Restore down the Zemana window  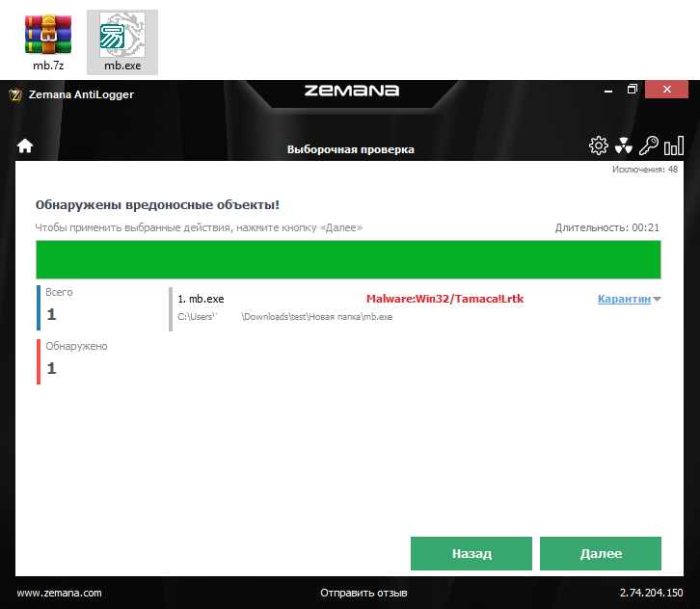[633, 90]
